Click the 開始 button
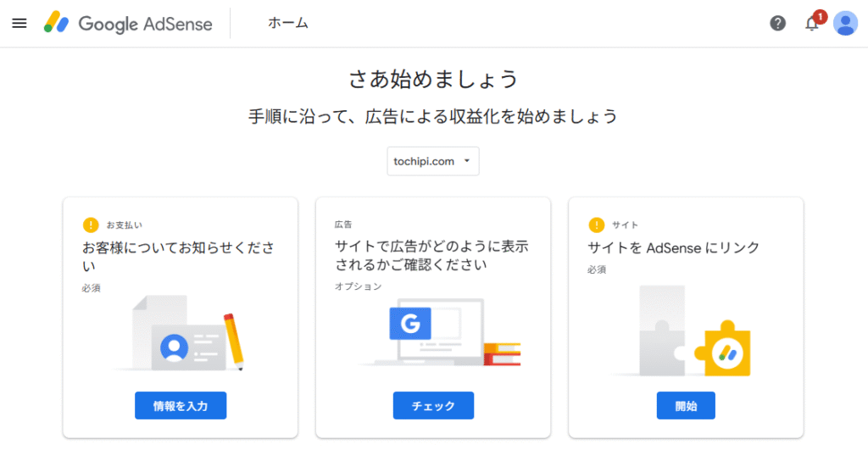Screen dimensions: 868x461 pos(686,406)
